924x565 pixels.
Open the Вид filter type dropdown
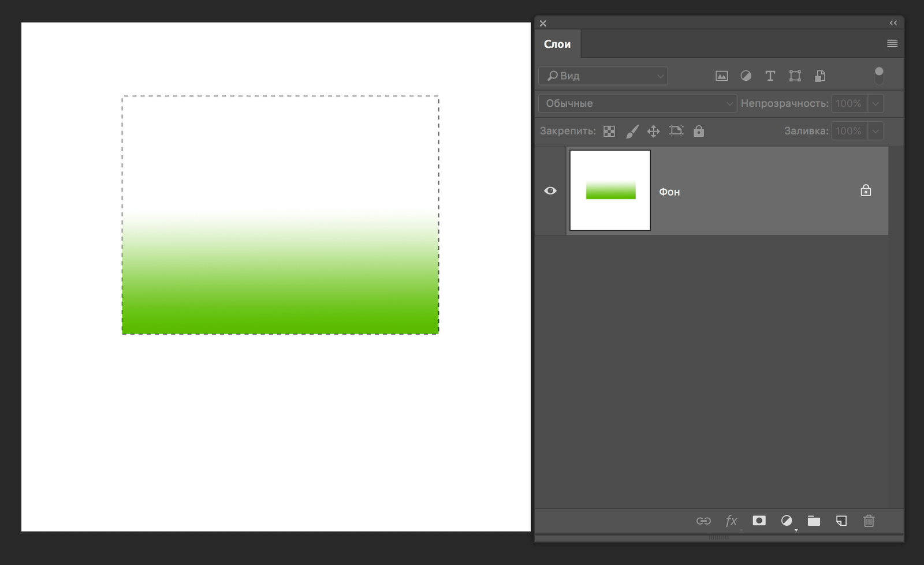click(603, 76)
